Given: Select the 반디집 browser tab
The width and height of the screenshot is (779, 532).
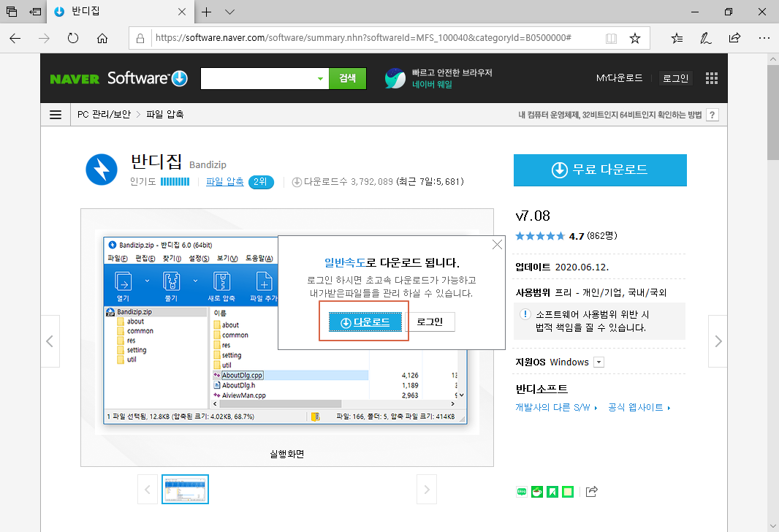Looking at the screenshot, I should point(119,12).
